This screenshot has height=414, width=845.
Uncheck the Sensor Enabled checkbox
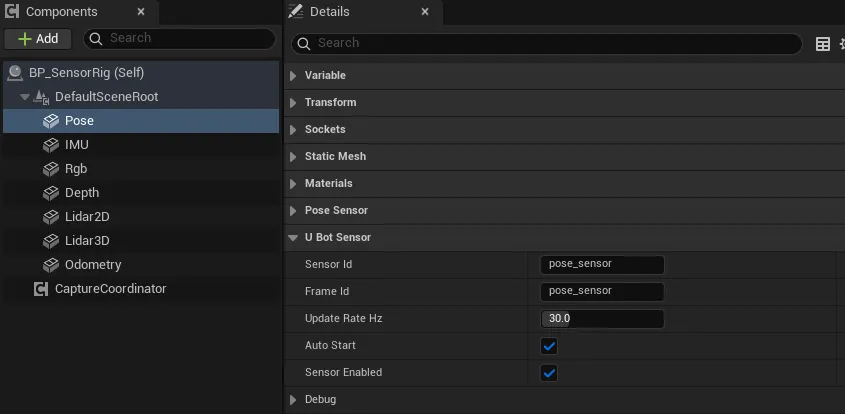549,372
